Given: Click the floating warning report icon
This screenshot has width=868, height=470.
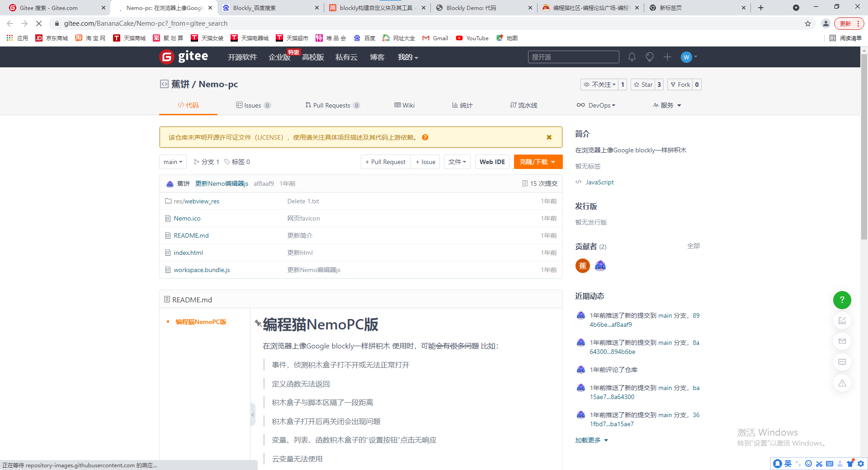Looking at the screenshot, I should pos(842,383).
